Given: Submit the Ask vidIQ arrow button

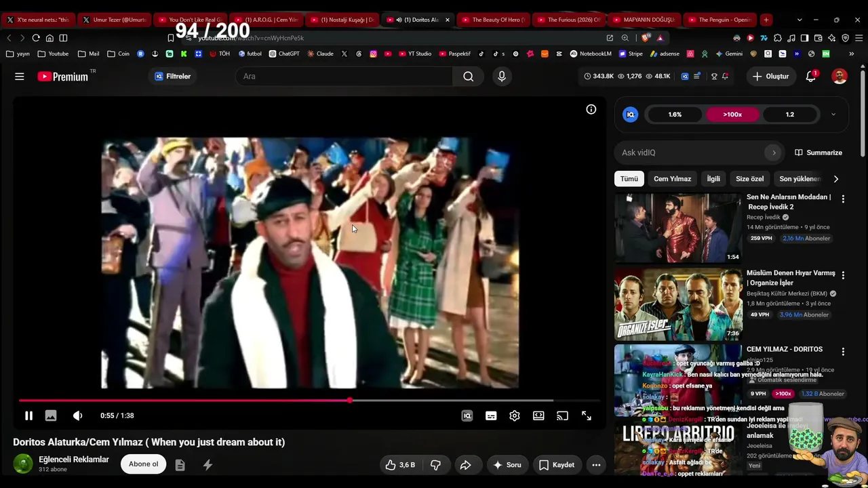Looking at the screenshot, I should point(774,152).
